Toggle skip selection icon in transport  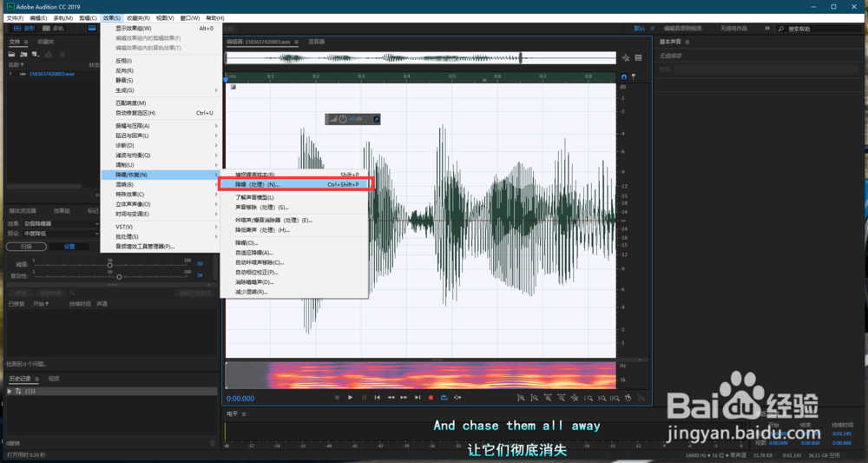coord(457,398)
